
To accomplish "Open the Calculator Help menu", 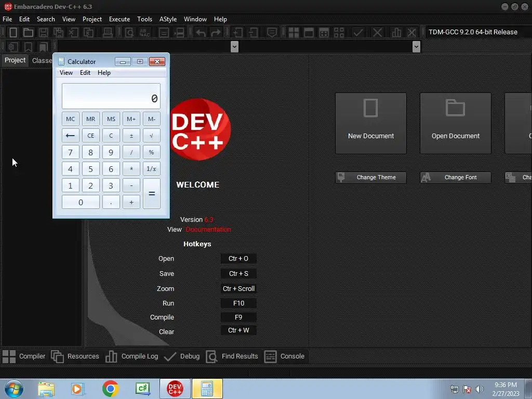I will point(104,73).
